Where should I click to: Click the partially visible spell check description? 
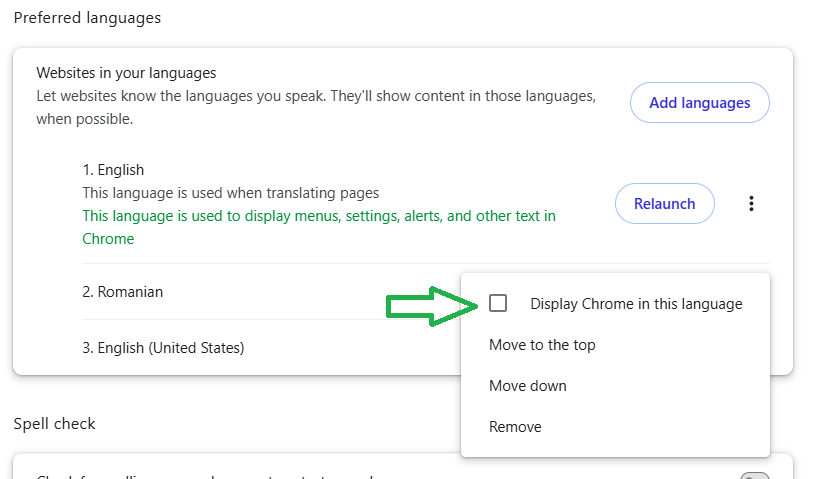coord(200,476)
